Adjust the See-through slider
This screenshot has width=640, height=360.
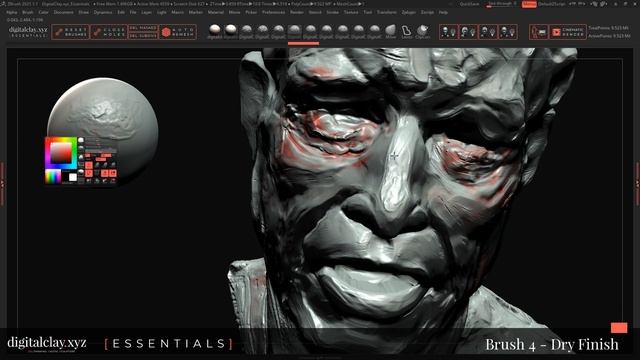point(502,4)
